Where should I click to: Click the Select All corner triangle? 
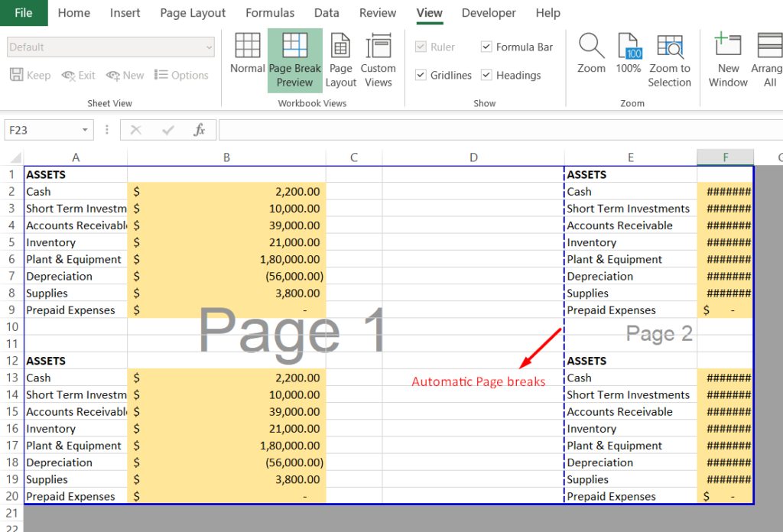[15, 158]
